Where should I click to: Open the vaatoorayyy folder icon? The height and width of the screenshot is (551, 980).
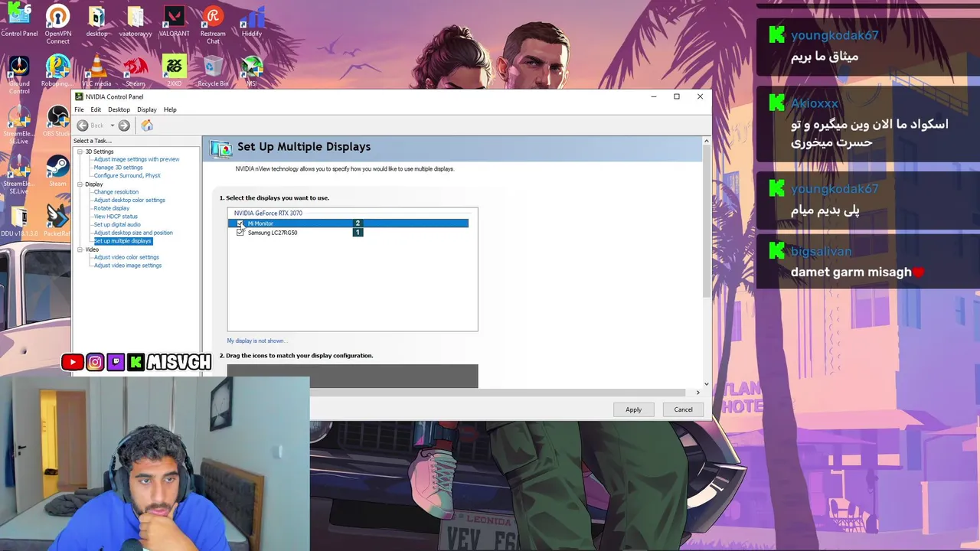[135, 20]
